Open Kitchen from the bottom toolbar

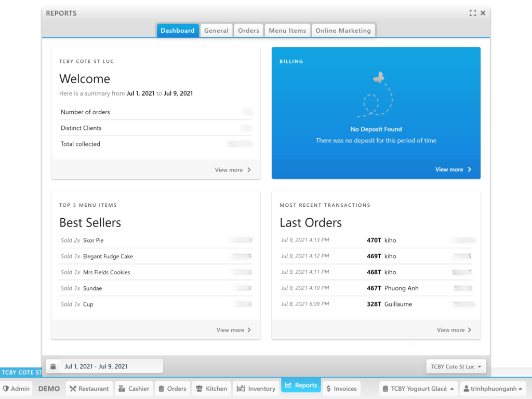click(211, 389)
